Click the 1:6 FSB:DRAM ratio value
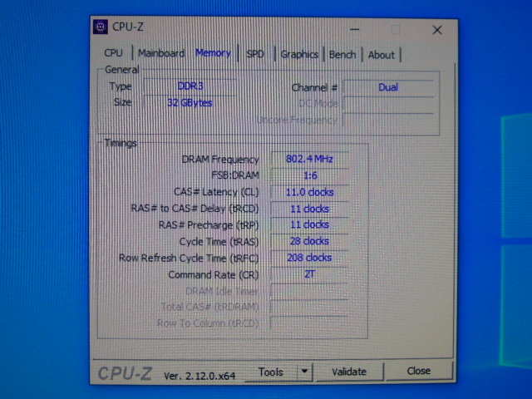 pyautogui.click(x=310, y=175)
